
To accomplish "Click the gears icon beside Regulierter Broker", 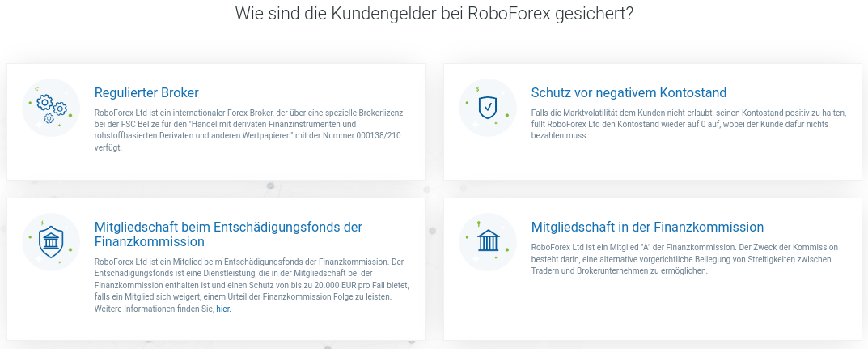I will [x=51, y=108].
